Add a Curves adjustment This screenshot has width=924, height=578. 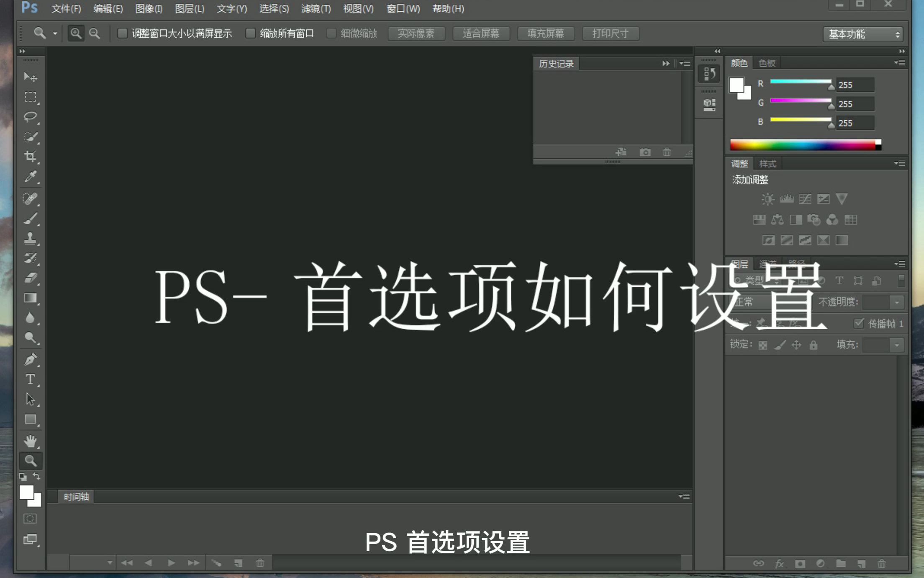tap(805, 199)
